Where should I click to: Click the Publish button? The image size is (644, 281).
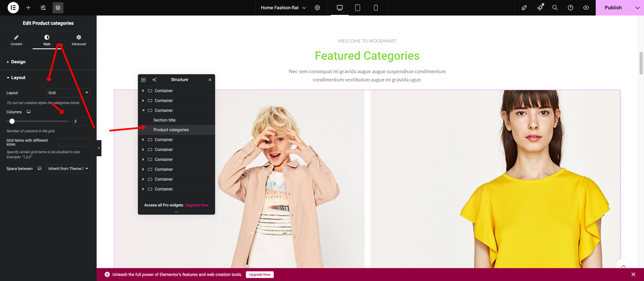tap(613, 8)
